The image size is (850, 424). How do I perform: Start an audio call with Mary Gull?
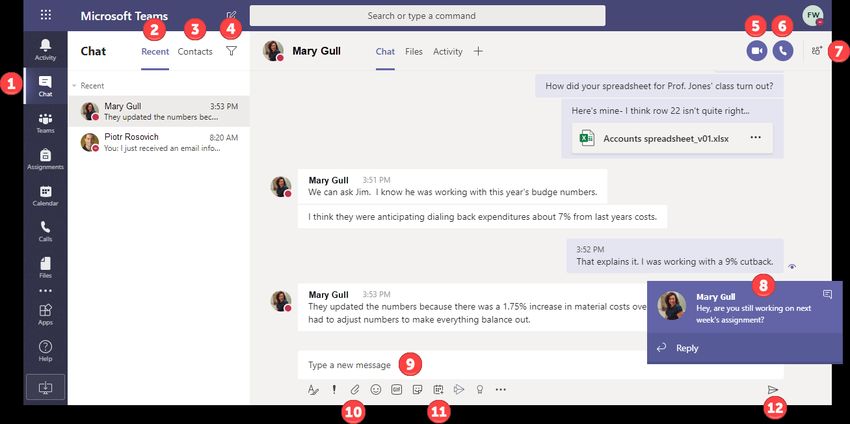783,50
